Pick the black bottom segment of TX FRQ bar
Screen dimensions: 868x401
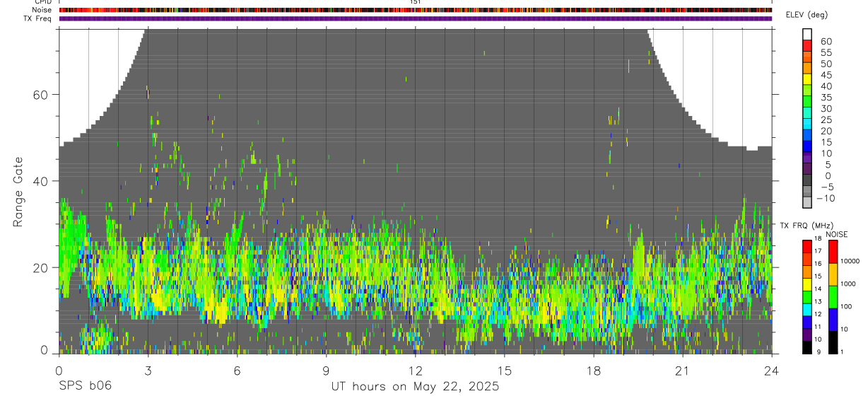(x=807, y=347)
